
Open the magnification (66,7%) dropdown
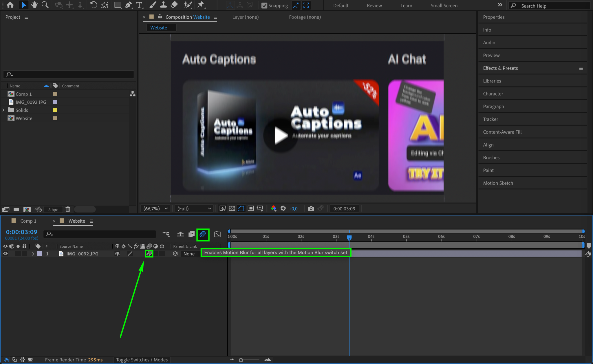click(x=155, y=208)
